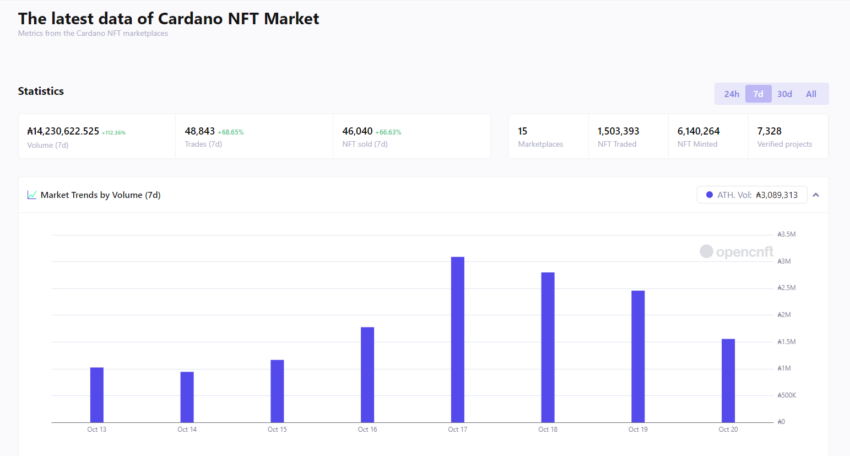Click the Volume (7d) value ₳14,230,622.525
850x456 pixels.
(x=63, y=131)
